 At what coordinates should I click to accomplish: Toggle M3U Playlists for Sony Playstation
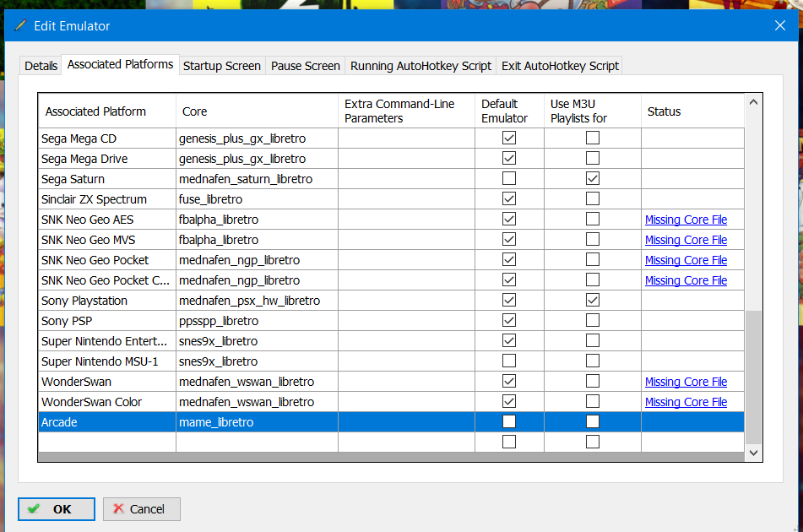coord(593,300)
